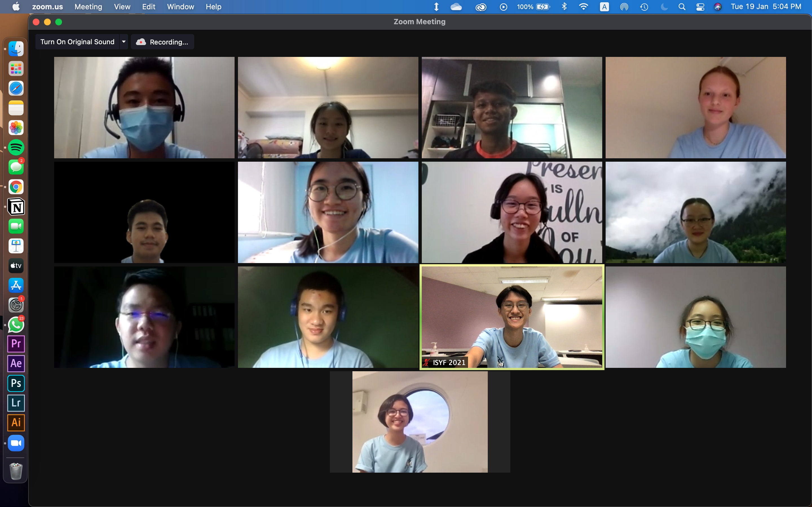Open Google Chrome from the dock
Viewport: 812px width, 507px height.
pos(16,187)
